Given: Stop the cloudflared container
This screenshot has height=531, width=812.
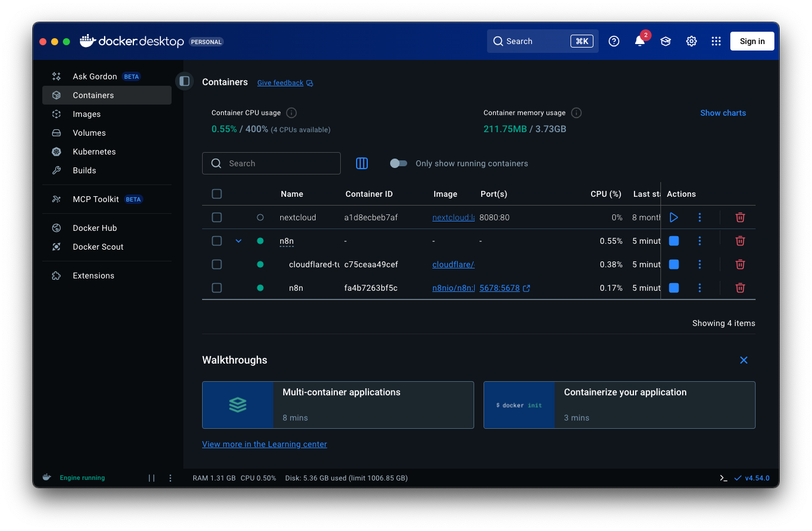Looking at the screenshot, I should pyautogui.click(x=674, y=264).
